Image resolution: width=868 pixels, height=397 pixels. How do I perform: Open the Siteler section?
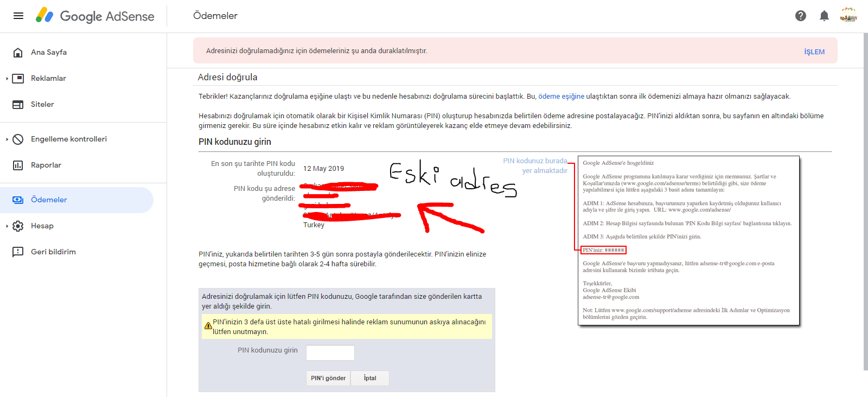[42, 105]
